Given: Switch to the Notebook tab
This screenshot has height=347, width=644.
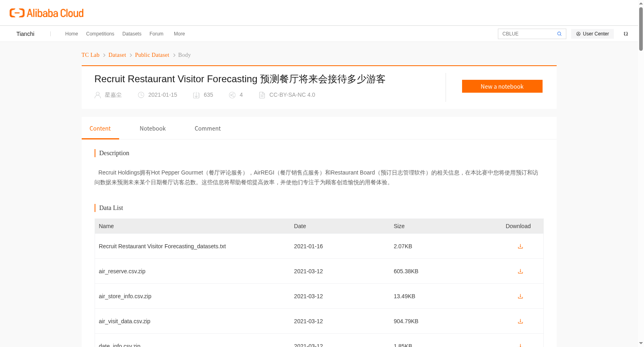Looking at the screenshot, I should tap(153, 129).
